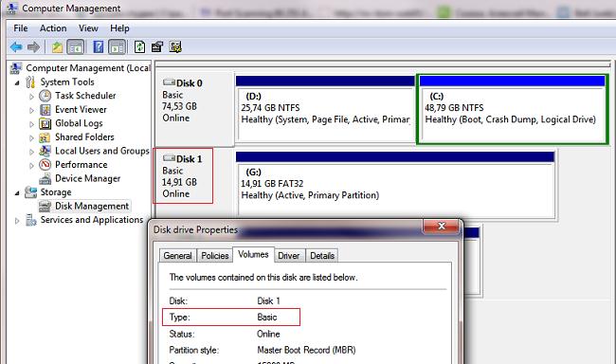
Task: Toggle Show/Hide Console Tree toolbar button
Action: coord(76,47)
